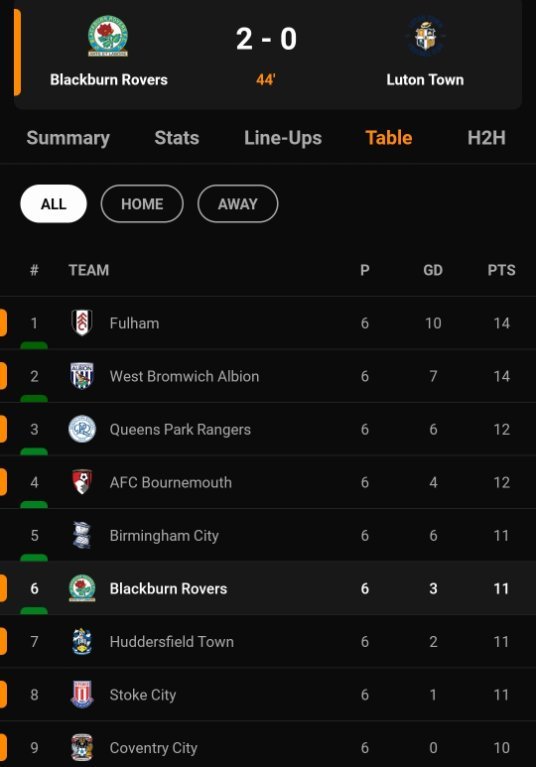This screenshot has height=767, width=536.
Task: Tap the Blackburn Rovers crest in match header
Action: [108, 35]
